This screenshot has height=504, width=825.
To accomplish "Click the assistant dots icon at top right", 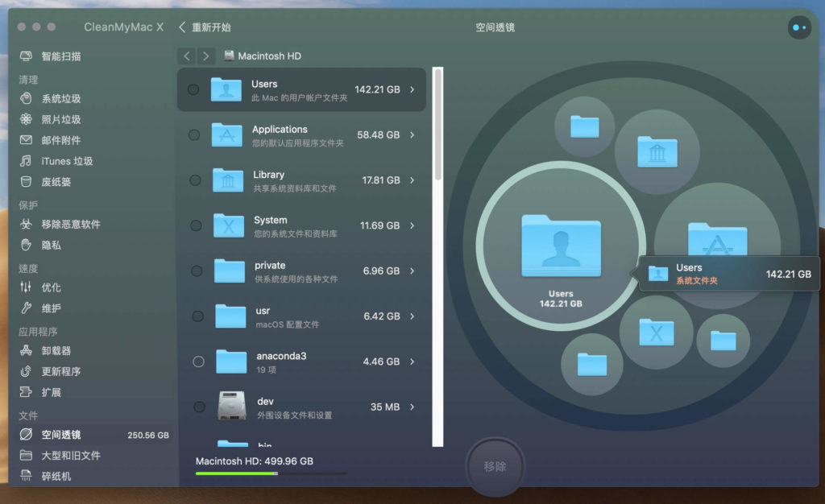I will click(x=799, y=27).
